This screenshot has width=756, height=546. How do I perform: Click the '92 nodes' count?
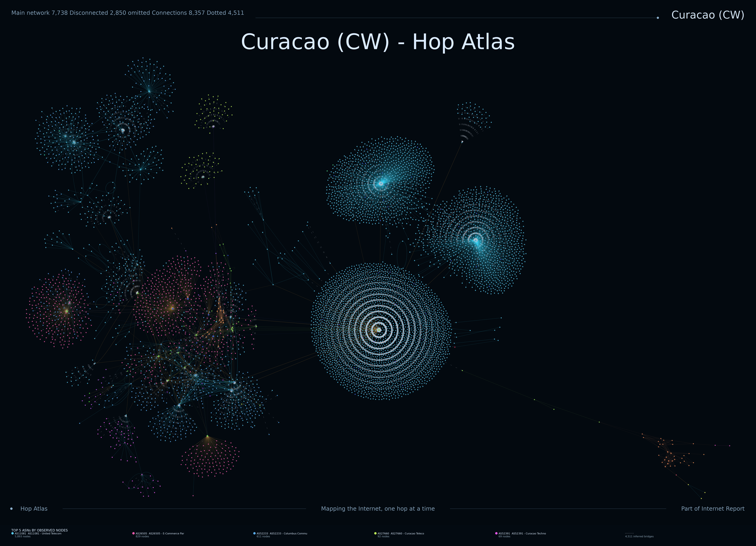[x=383, y=536]
